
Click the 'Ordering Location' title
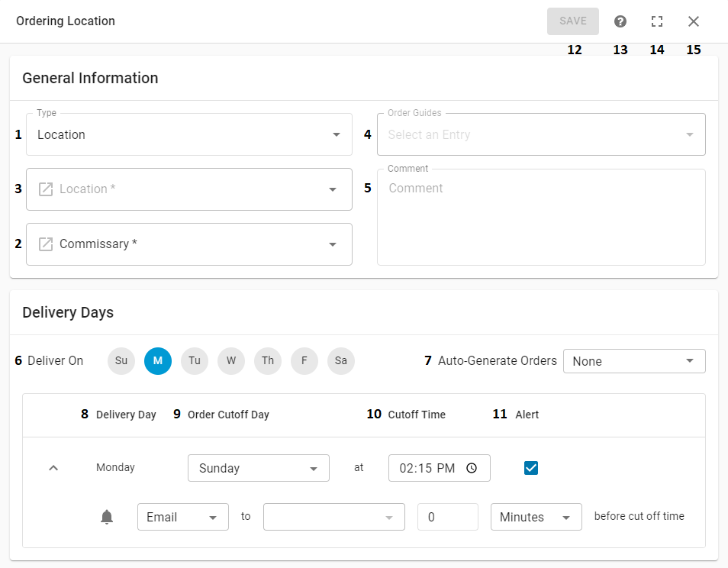pos(66,21)
